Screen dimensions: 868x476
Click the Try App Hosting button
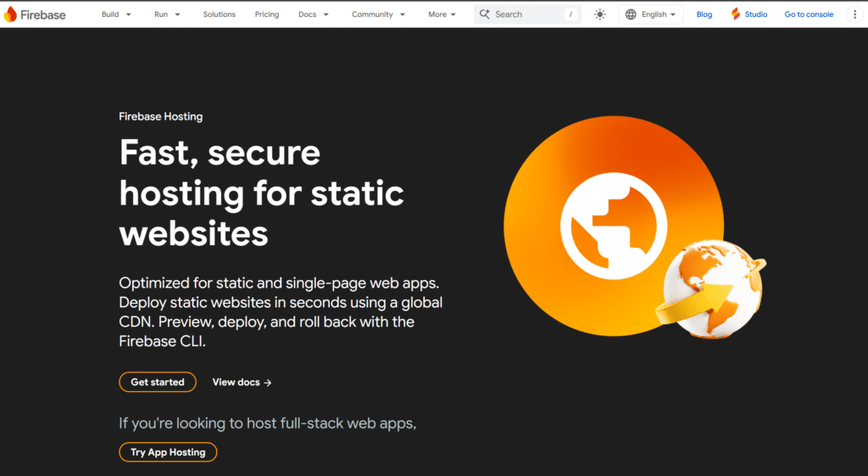coord(168,452)
